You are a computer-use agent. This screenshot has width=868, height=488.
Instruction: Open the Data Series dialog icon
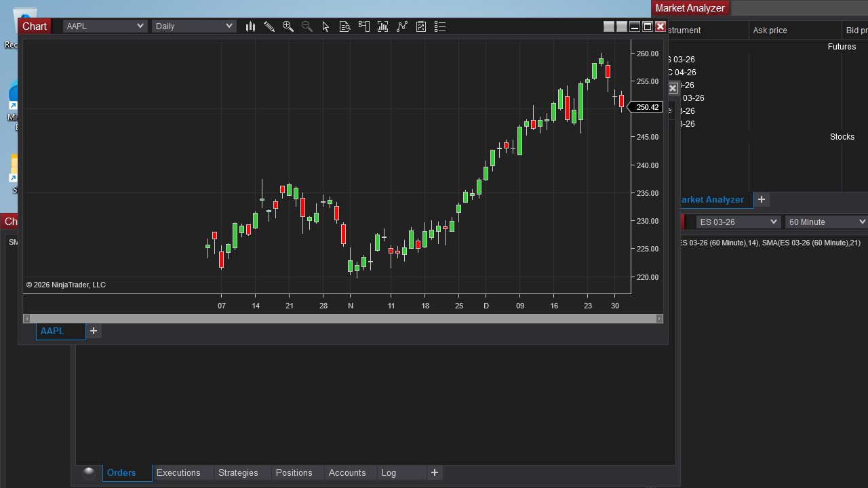point(344,26)
